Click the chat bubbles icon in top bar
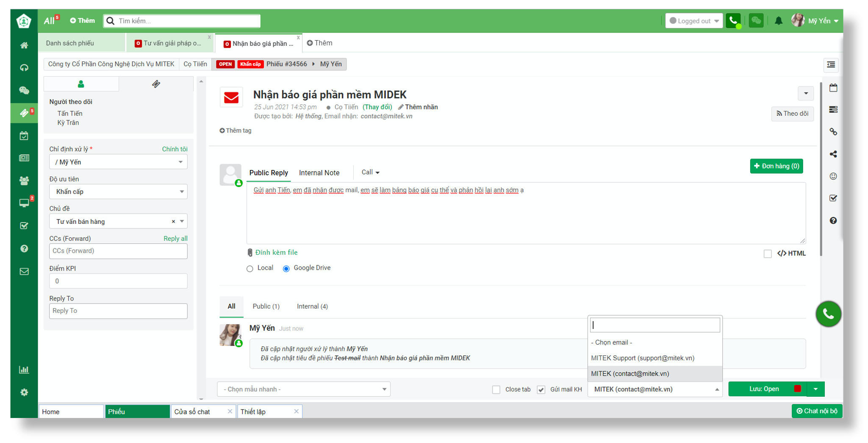Screen dimensions: 868x443 click(x=756, y=21)
